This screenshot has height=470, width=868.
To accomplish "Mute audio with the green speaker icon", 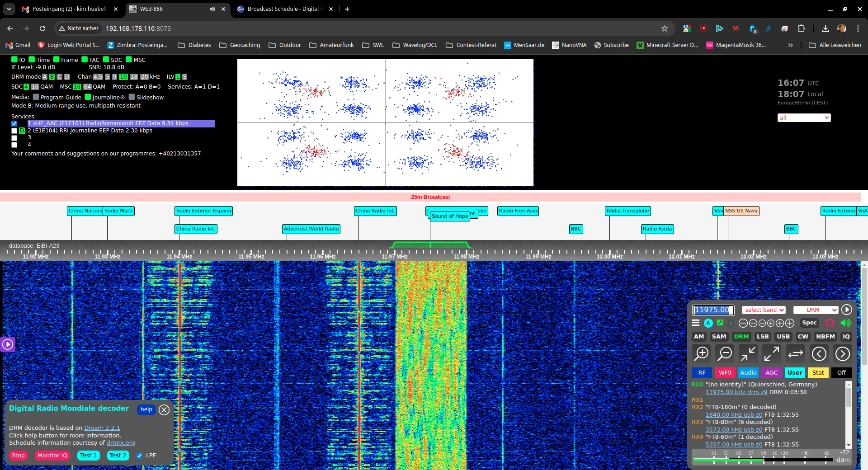I will pyautogui.click(x=845, y=323).
